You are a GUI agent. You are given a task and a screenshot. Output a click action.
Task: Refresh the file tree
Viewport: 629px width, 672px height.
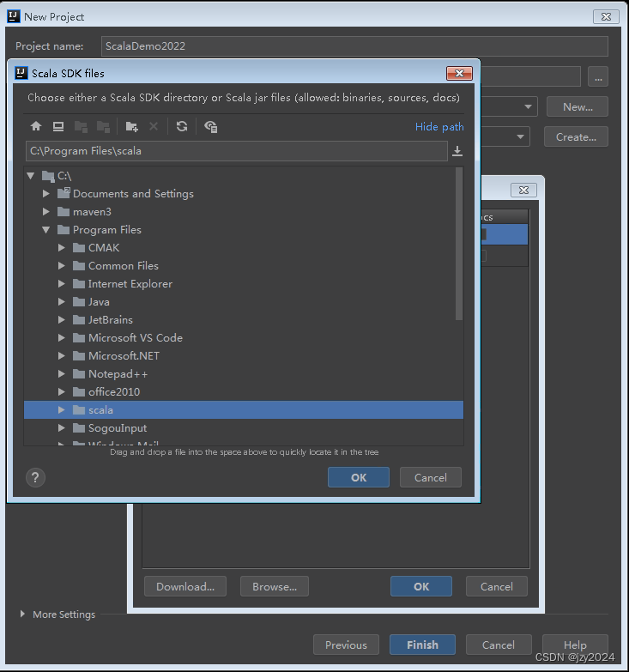(182, 126)
